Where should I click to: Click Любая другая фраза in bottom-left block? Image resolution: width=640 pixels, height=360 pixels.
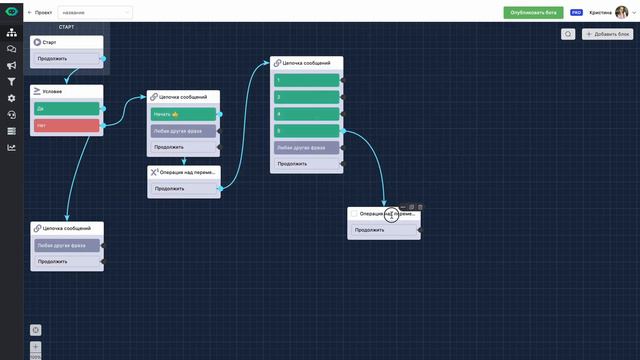point(67,245)
